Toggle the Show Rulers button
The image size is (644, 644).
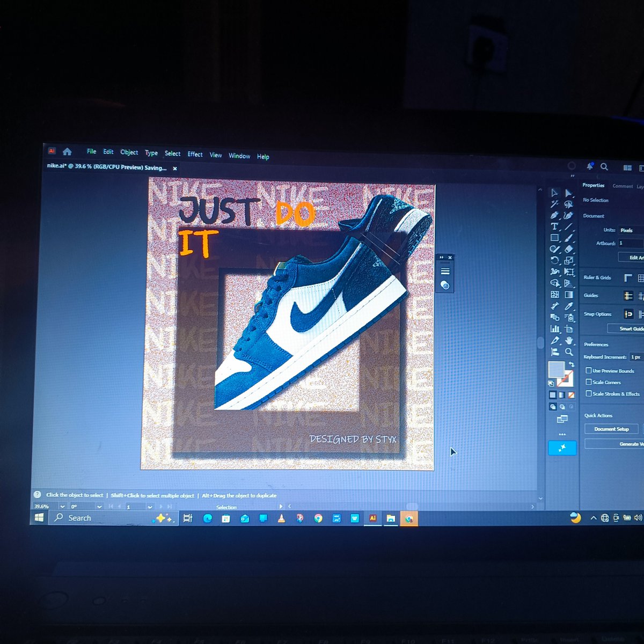628,277
